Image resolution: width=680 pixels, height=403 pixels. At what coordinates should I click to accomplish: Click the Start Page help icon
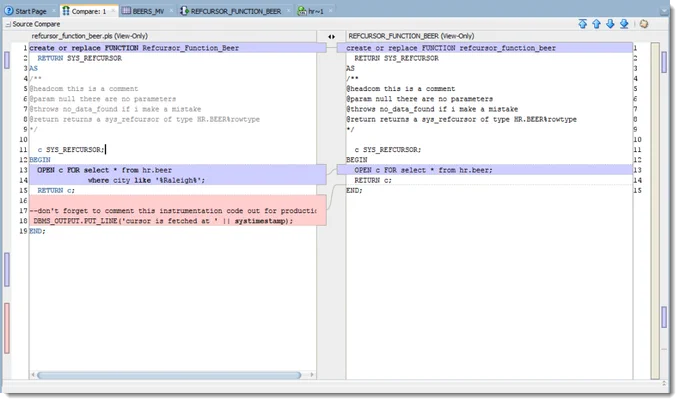[x=9, y=11]
